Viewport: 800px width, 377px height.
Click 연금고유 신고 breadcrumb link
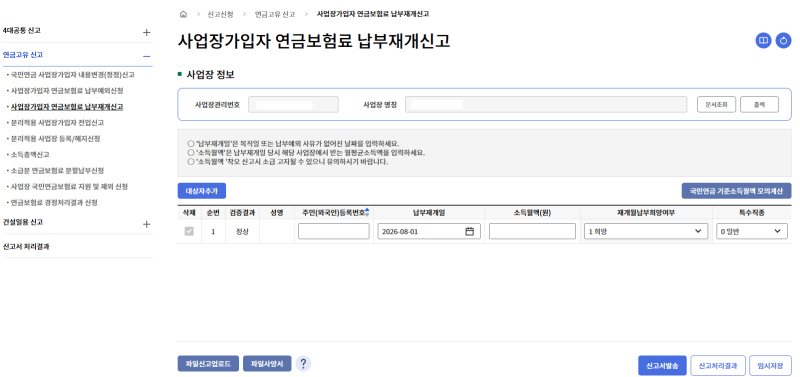275,14
